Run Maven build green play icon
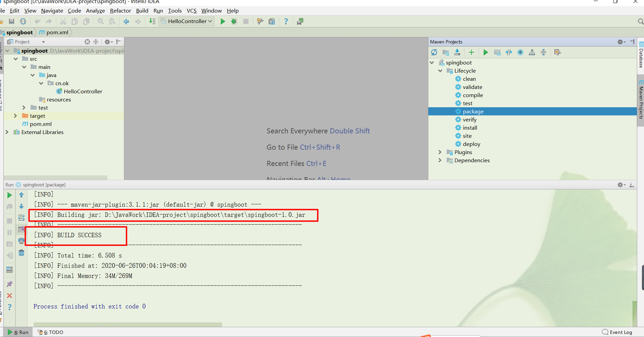The width and height of the screenshot is (644, 337). tap(486, 52)
